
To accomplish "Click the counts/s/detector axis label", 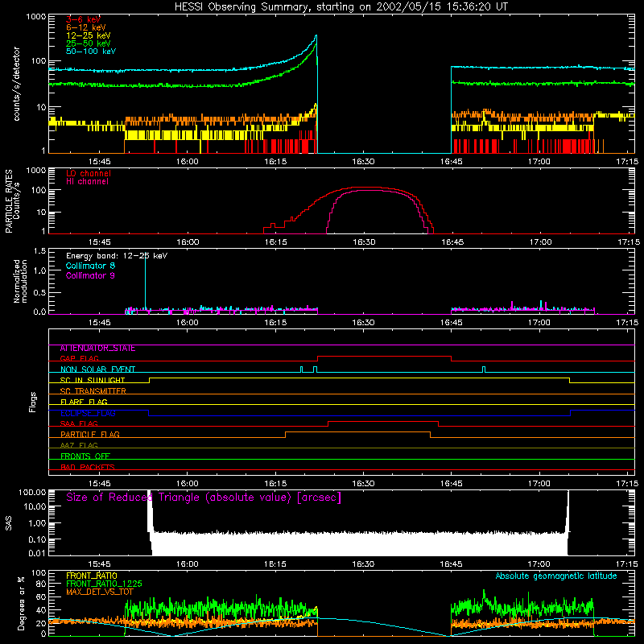I will (16, 84).
